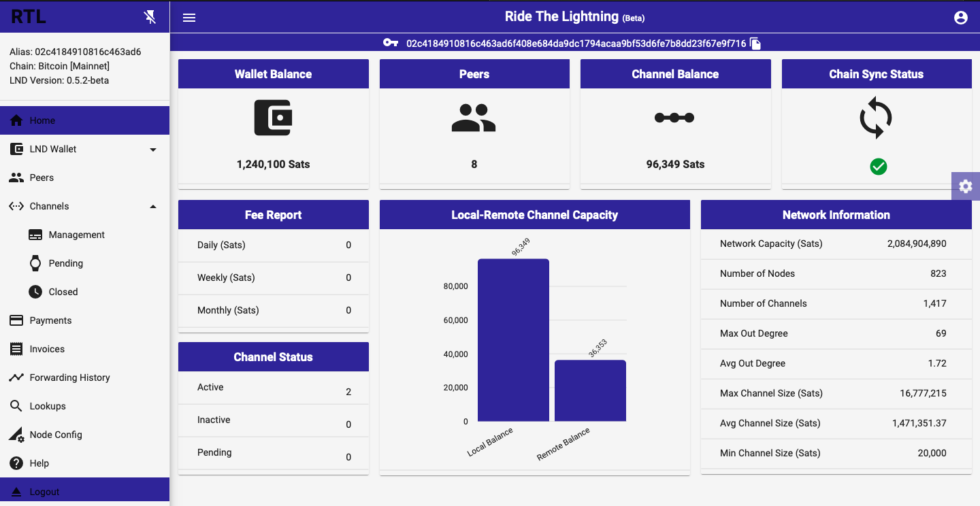Click the Local Balance chart bar
Viewport: 980px width, 506px height.
[x=513, y=340]
